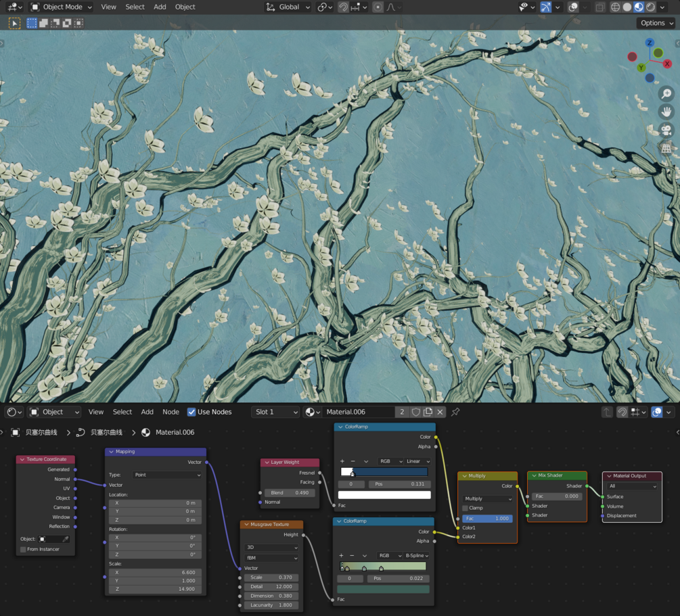Uncheck the Use Nodes checkbox

click(191, 412)
